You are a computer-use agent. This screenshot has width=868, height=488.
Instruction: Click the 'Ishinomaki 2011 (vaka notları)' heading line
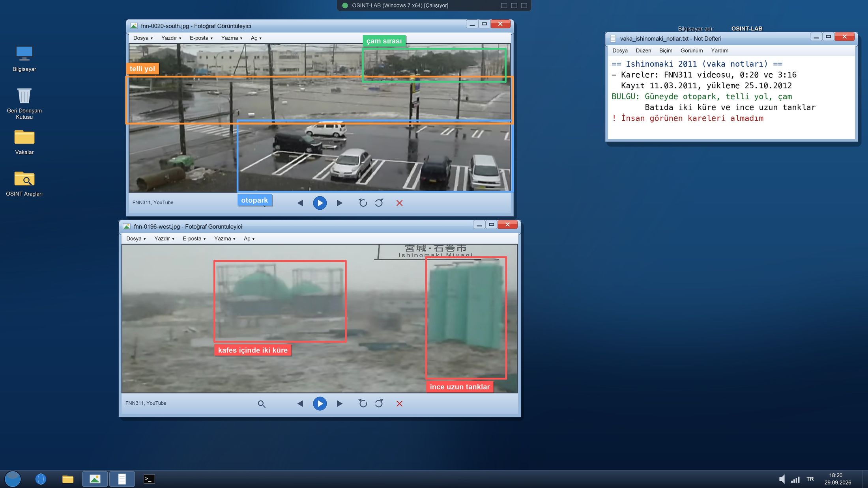[697, 64]
